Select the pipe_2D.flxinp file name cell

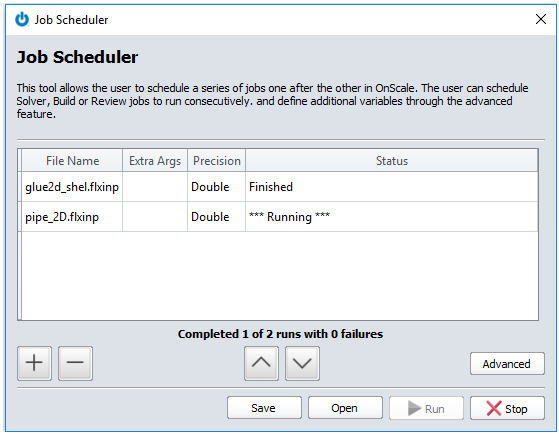point(72,217)
